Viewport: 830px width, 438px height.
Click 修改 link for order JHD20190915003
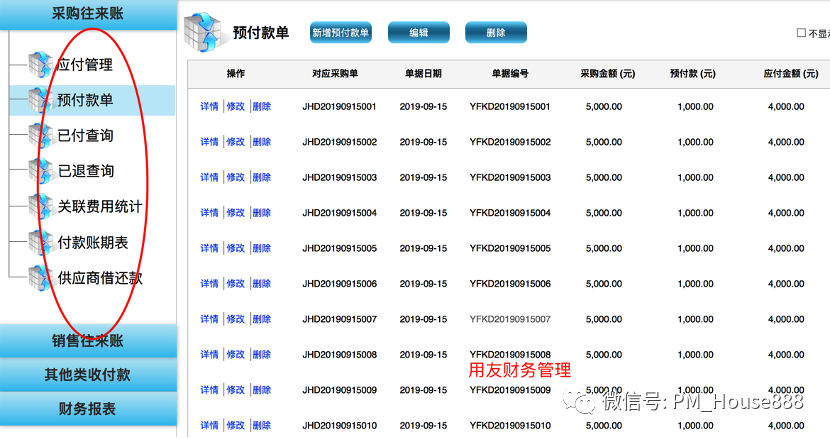(x=235, y=177)
